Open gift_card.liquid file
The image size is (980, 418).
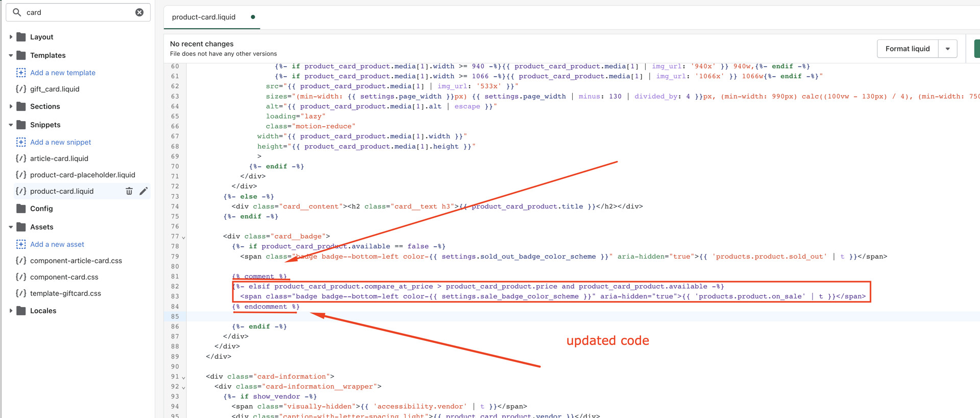55,89
